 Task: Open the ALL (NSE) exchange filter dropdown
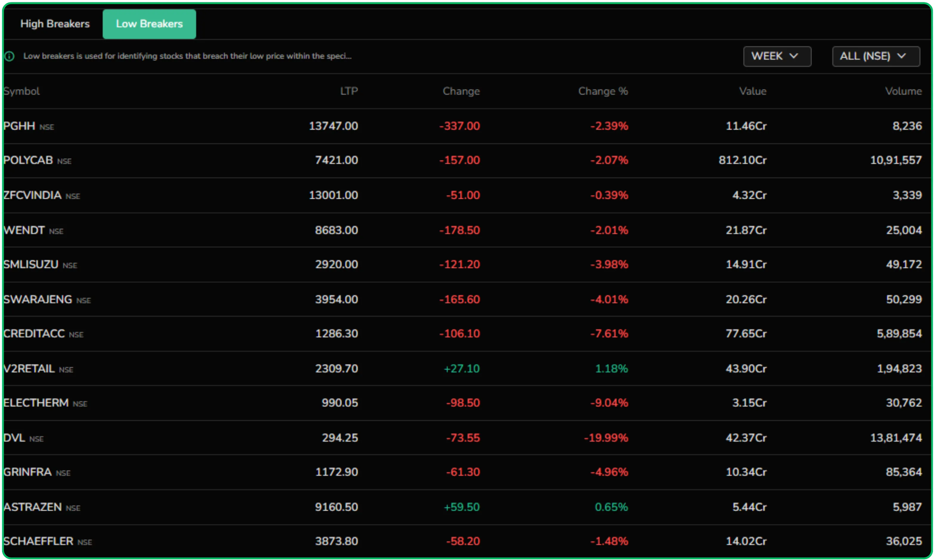[875, 56]
